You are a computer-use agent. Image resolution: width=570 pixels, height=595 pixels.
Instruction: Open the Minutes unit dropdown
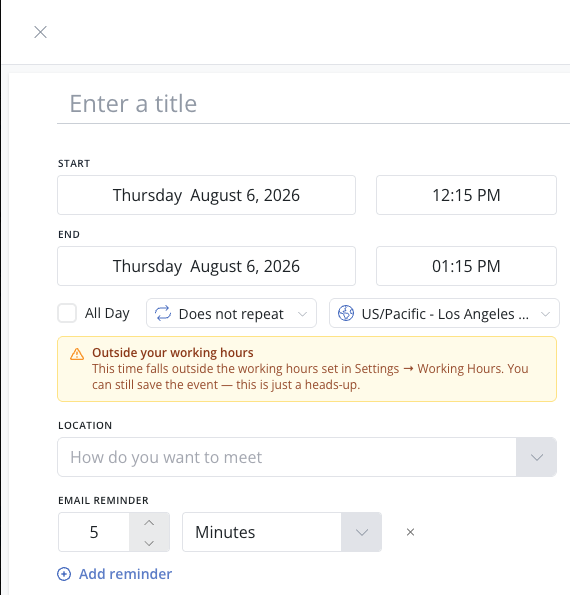pos(282,532)
